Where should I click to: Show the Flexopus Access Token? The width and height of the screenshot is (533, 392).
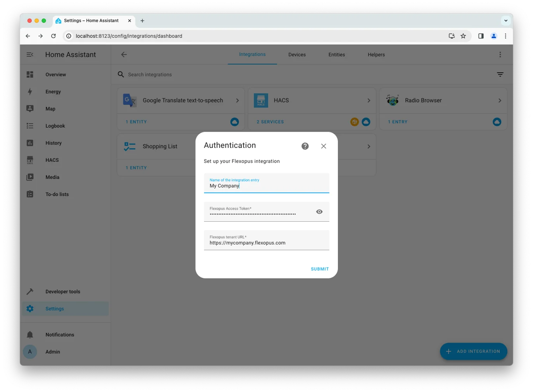pos(319,212)
